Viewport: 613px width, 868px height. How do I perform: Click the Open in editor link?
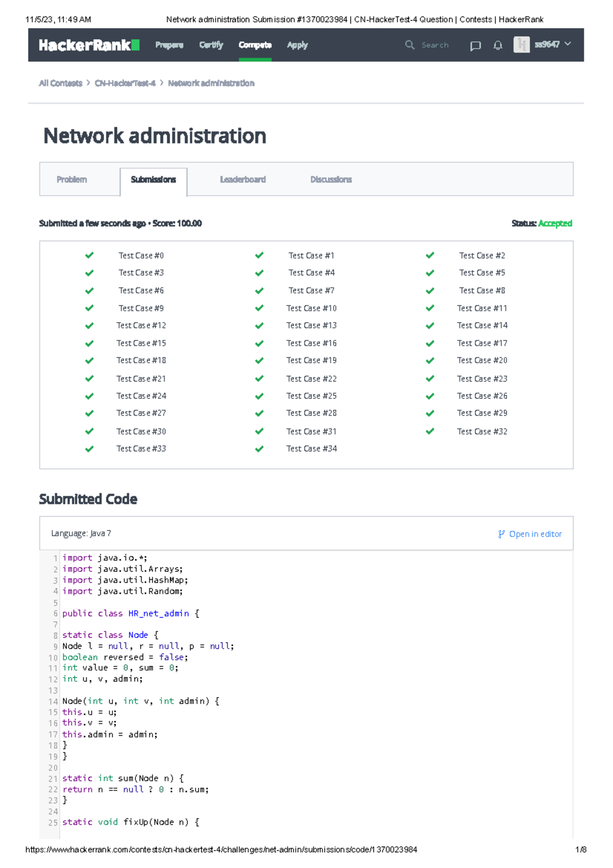[x=535, y=534]
